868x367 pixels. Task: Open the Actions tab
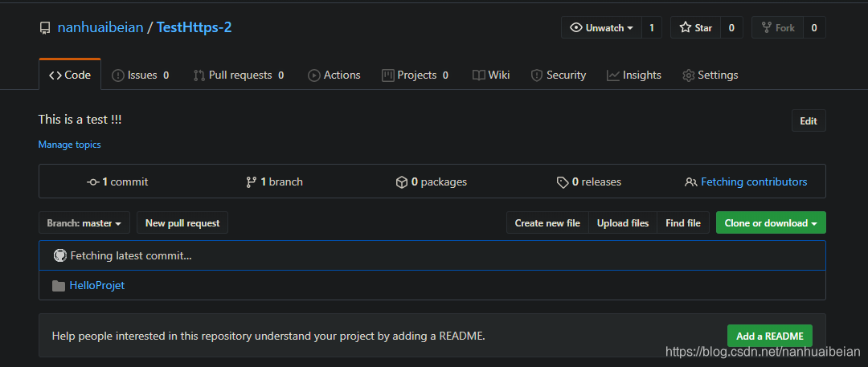[x=334, y=75]
